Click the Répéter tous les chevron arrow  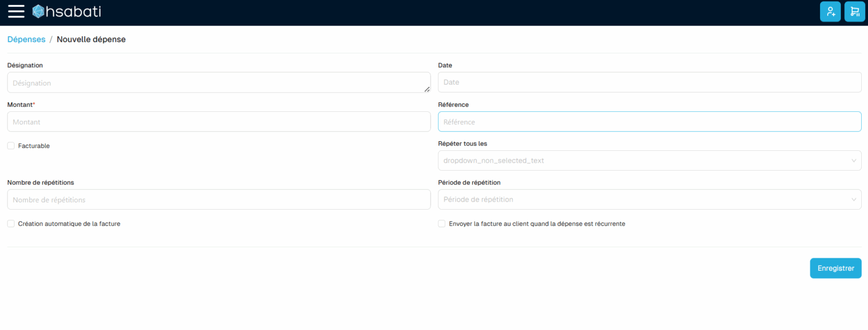pyautogui.click(x=853, y=161)
